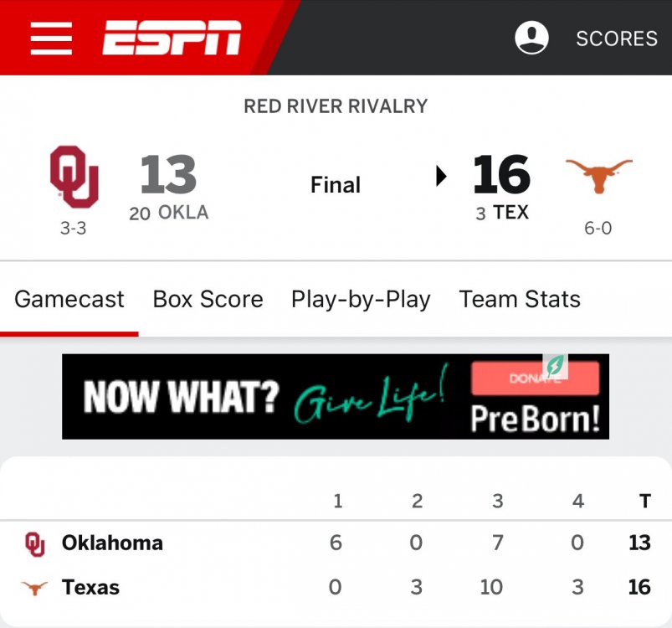Tap the Red River Rivalry heading

(336, 106)
